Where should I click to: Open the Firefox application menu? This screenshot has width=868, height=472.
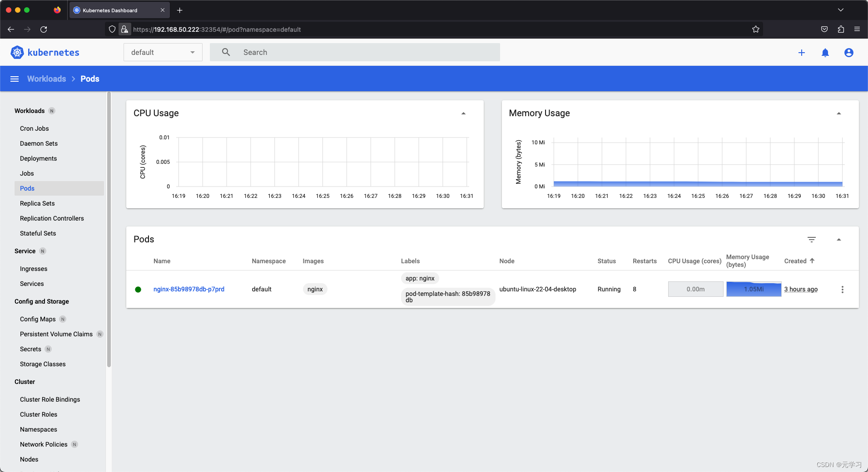(857, 29)
